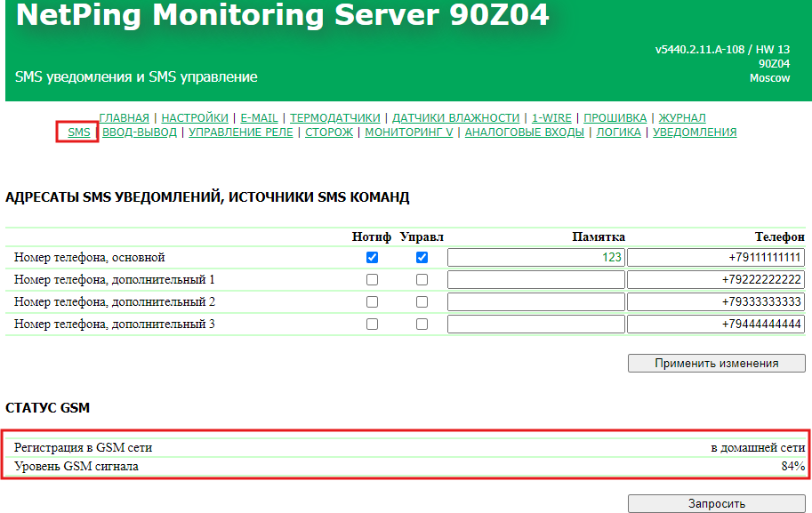
Task: Open the УВЕДОМЛЕНИЯ page link
Action: [x=695, y=132]
